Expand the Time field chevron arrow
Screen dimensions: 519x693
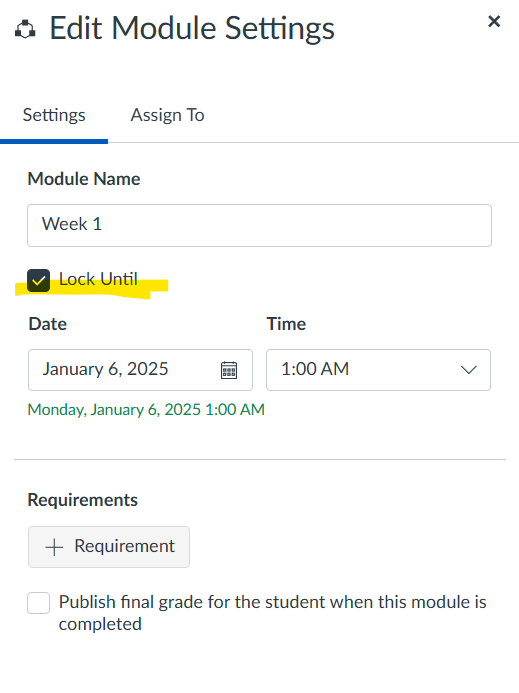(468, 369)
